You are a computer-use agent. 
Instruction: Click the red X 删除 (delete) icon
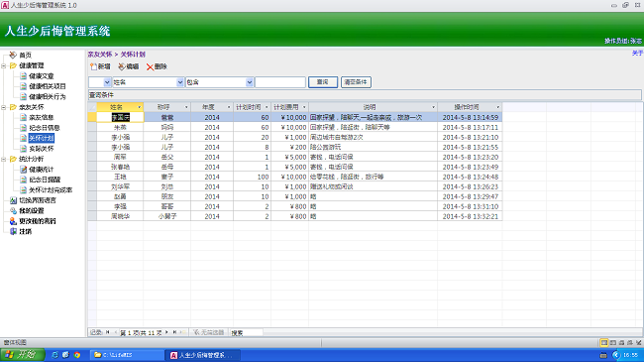click(x=150, y=67)
